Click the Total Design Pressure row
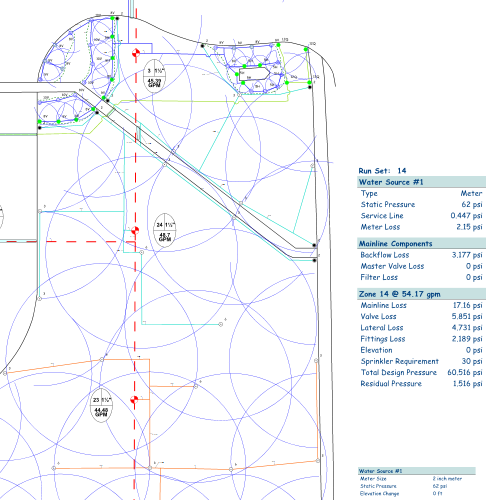Screen dimensions: 500x500 point(421,372)
